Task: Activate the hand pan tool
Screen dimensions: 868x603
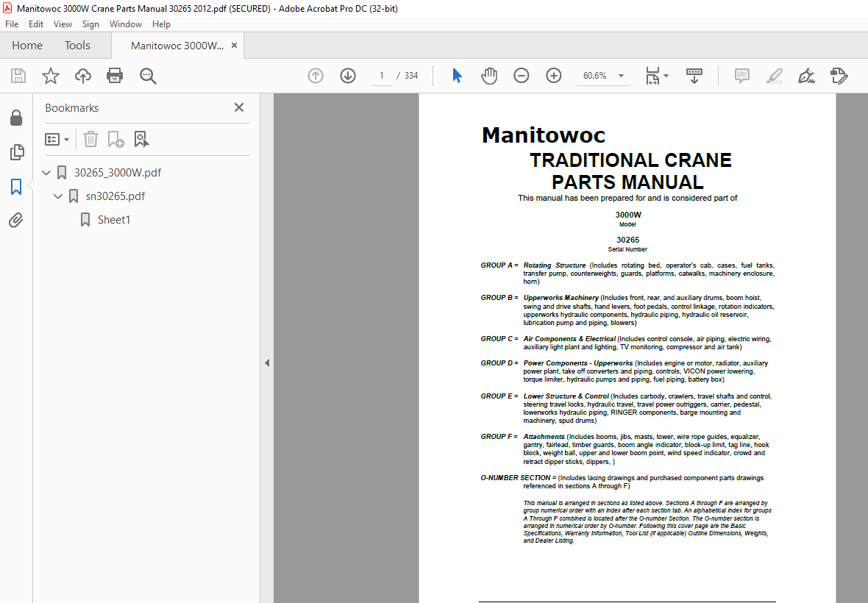Action: [x=489, y=76]
